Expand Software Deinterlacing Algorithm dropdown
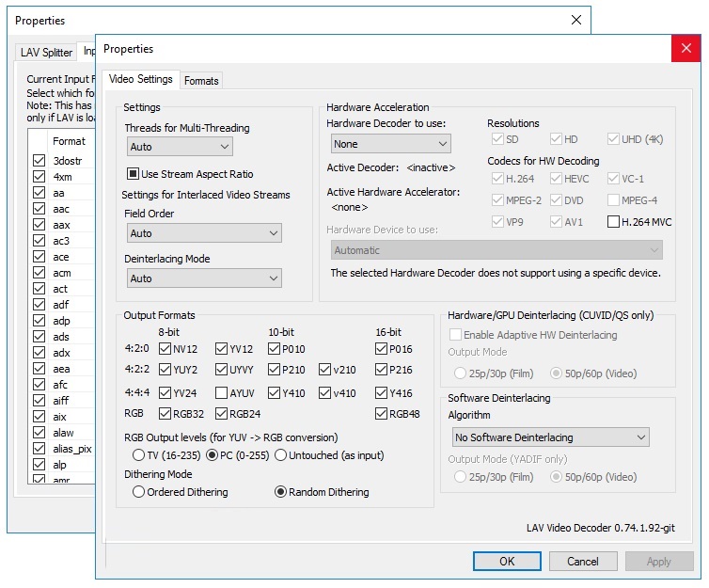The image size is (709, 588). [549, 437]
